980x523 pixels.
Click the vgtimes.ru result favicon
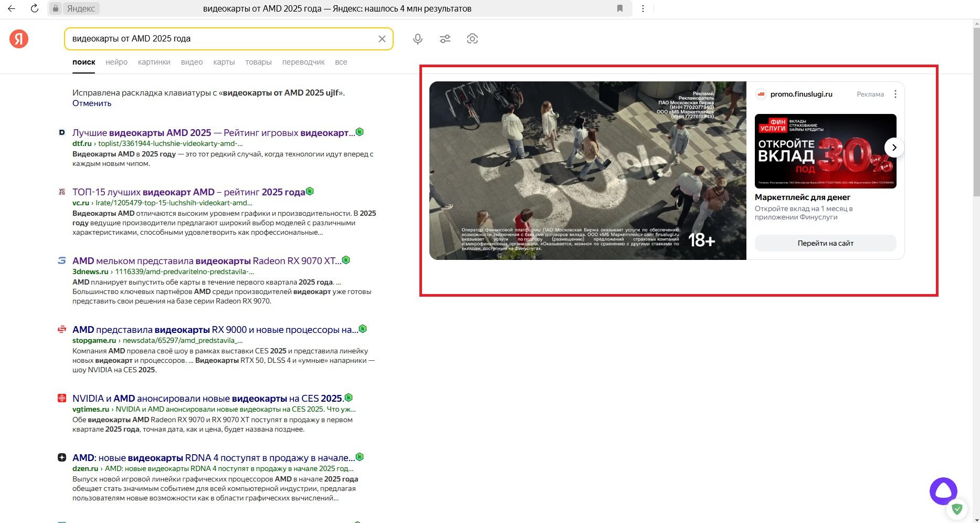point(62,398)
